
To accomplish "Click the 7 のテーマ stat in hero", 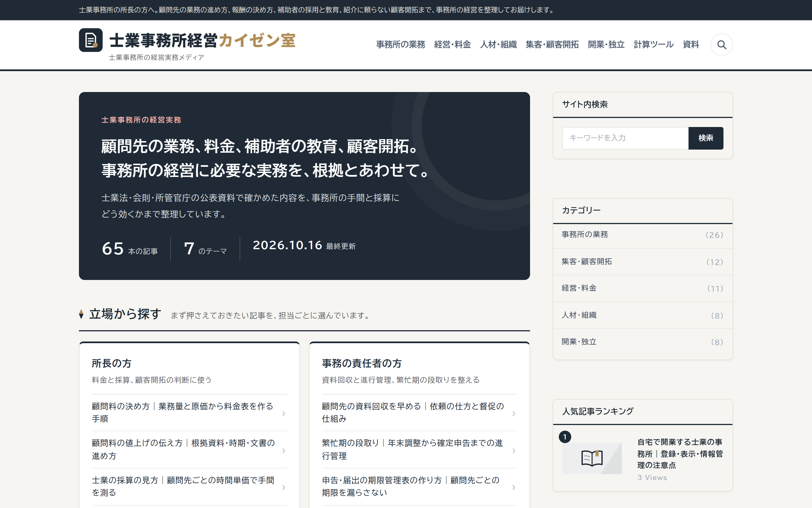I will coord(205,249).
